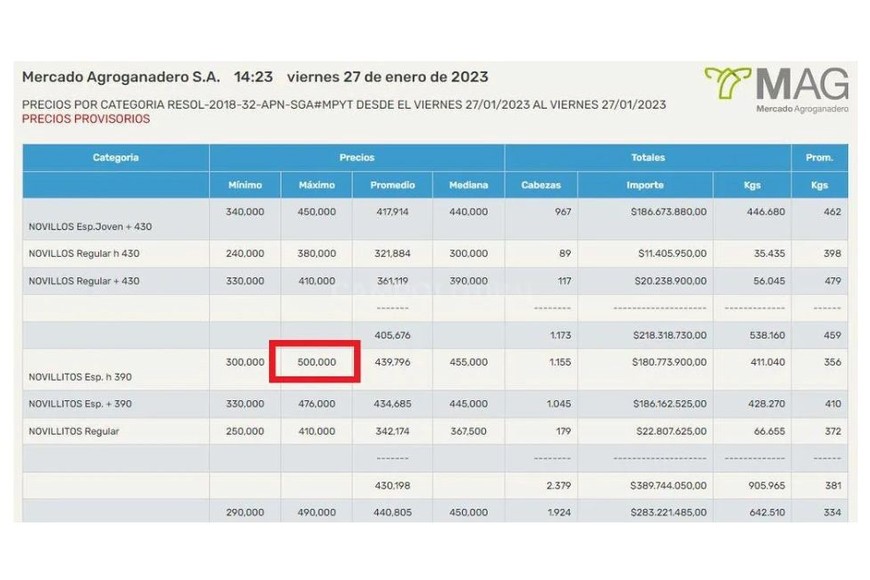870x580 pixels.
Task: Select the 476,000 maximum price cell
Action: click(x=317, y=404)
